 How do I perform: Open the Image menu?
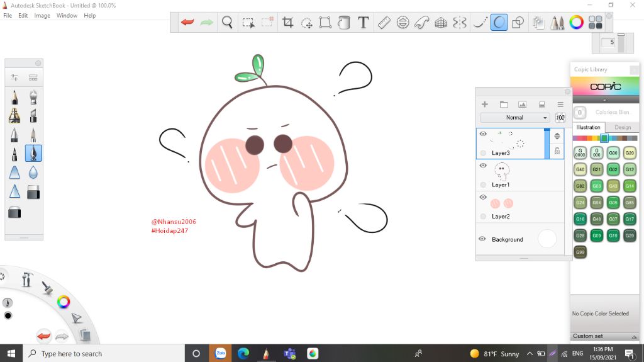pos(42,16)
